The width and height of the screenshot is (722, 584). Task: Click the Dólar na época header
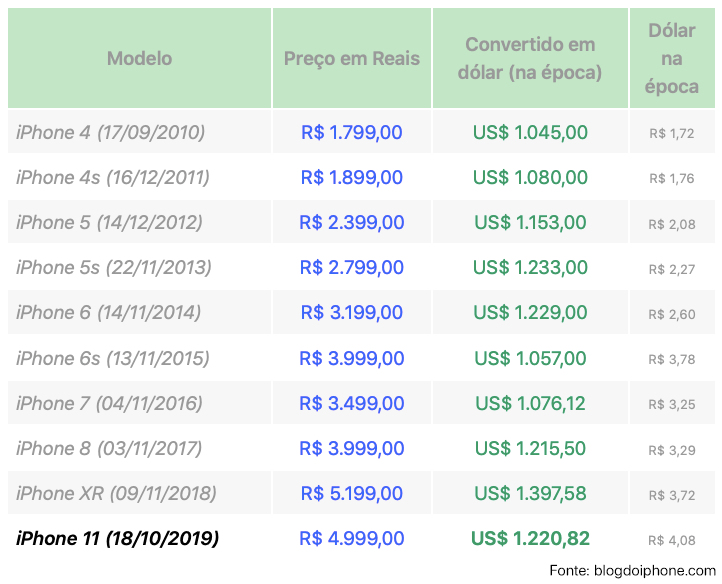tap(672, 58)
